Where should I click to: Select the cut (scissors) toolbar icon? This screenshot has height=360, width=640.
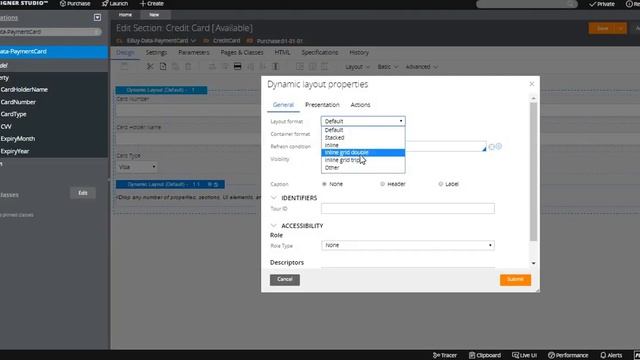tap(150, 67)
